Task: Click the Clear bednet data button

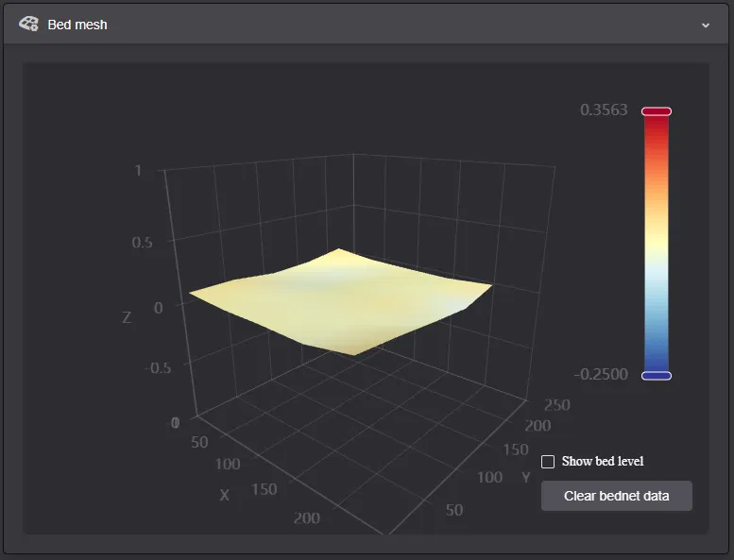Action: [617, 496]
